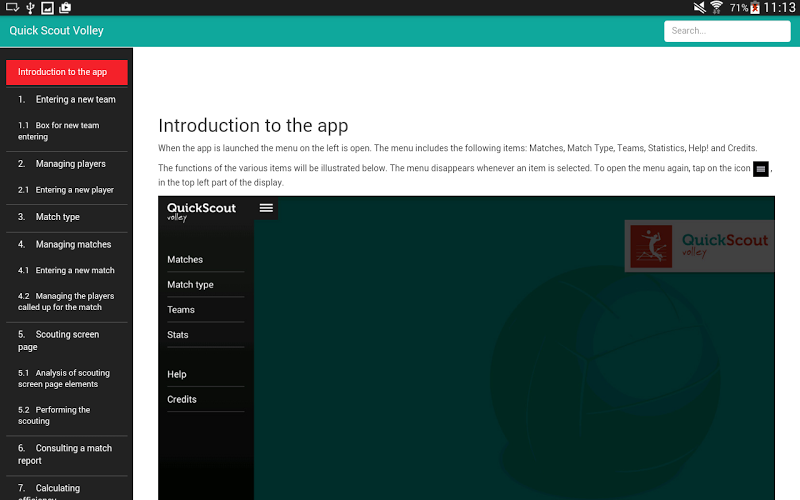Click the QuickScout volley logo in embedded screenshot
The height and width of the screenshot is (500, 800).
click(x=202, y=211)
